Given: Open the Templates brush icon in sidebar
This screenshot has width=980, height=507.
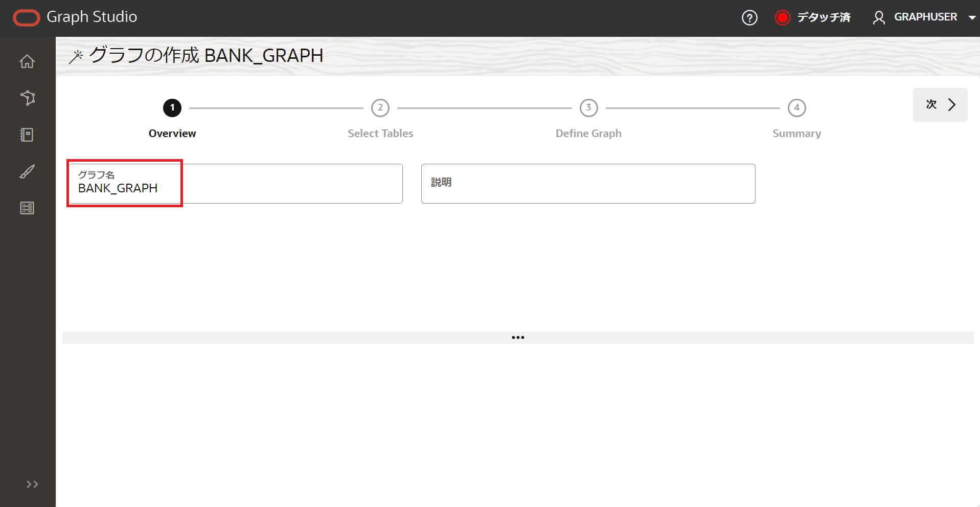Looking at the screenshot, I should [x=27, y=171].
